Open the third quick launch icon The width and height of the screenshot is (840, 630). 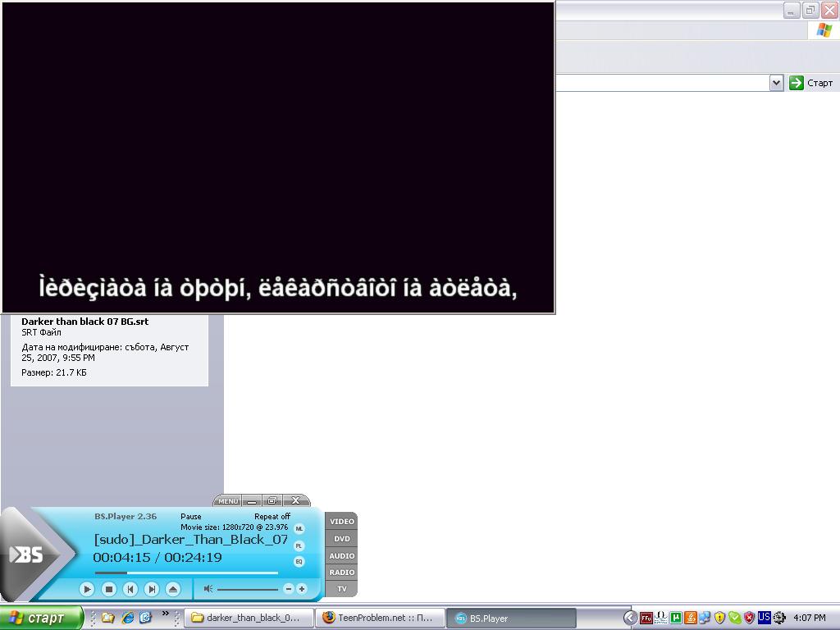[x=146, y=618]
